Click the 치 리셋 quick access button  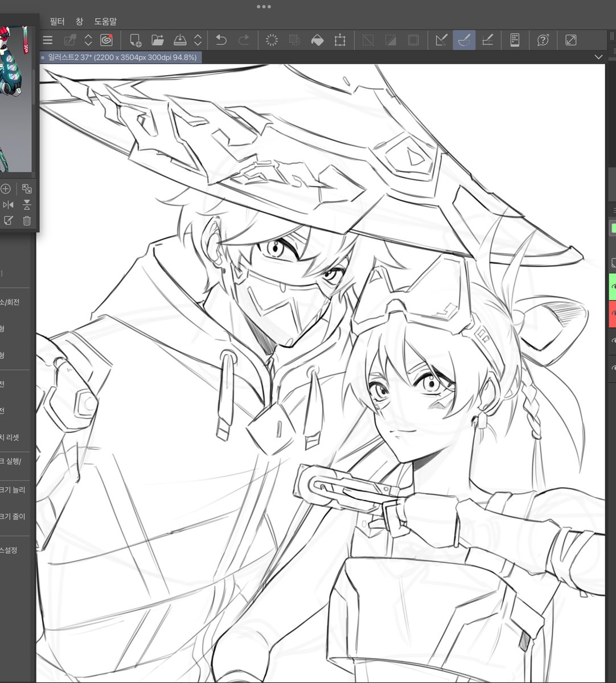click(10, 438)
